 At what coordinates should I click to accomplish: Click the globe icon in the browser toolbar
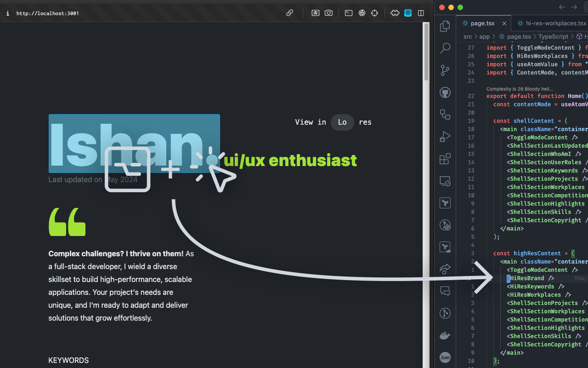pos(362,13)
